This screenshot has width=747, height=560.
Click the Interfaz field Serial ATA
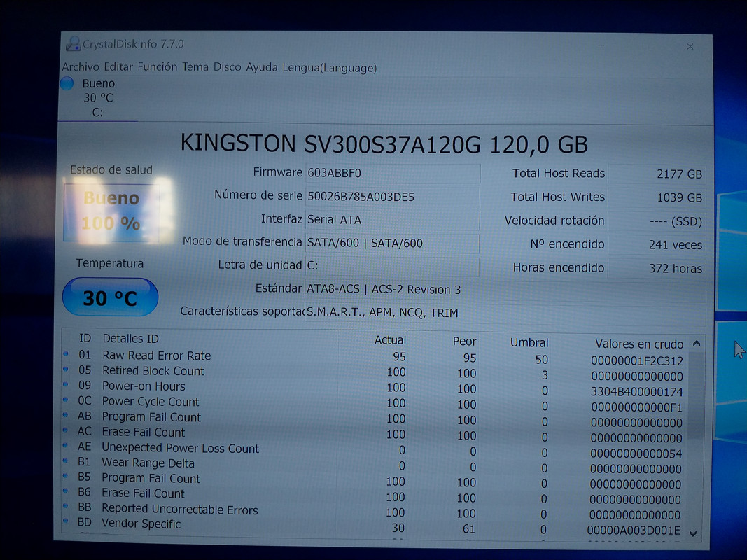[393, 220]
